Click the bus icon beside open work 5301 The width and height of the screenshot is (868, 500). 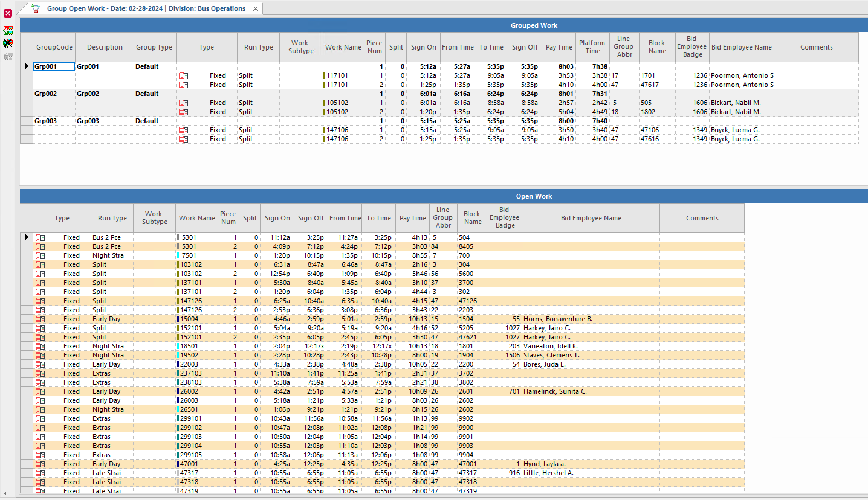tap(39, 237)
